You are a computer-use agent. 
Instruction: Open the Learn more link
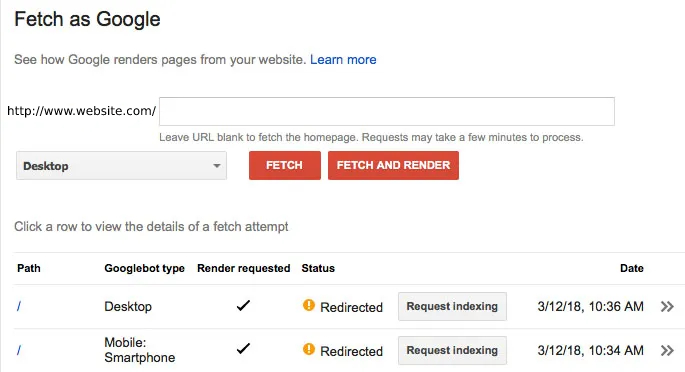[343, 59]
